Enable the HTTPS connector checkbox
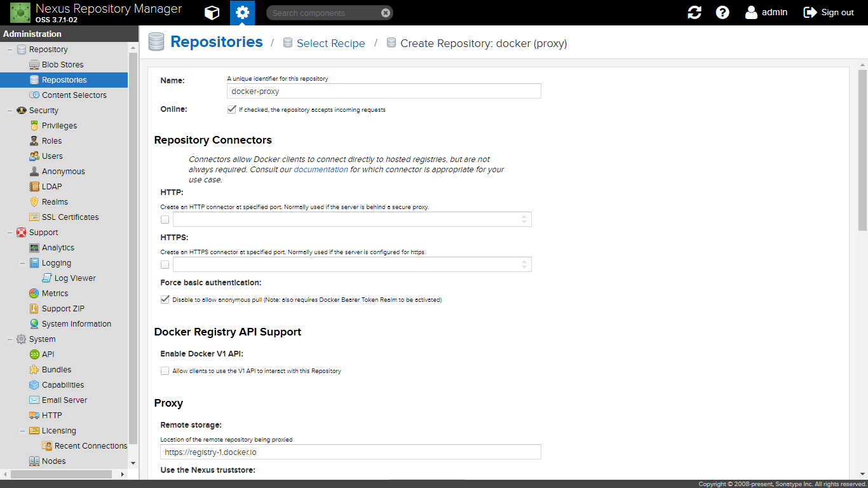Image resolution: width=868 pixels, height=488 pixels. click(x=165, y=264)
